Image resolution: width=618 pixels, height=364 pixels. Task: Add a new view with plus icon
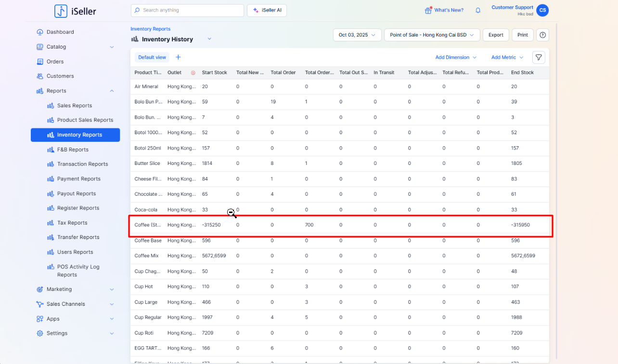178,57
